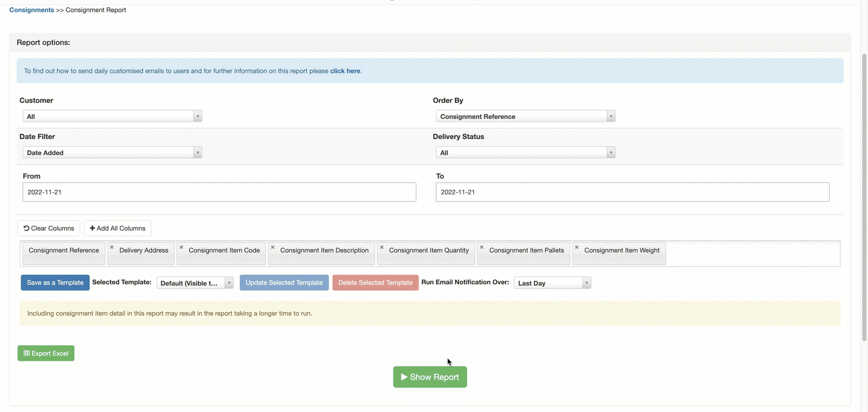Open the Customer dropdown
Screen dimensions: 868x412
pyautogui.click(x=112, y=116)
